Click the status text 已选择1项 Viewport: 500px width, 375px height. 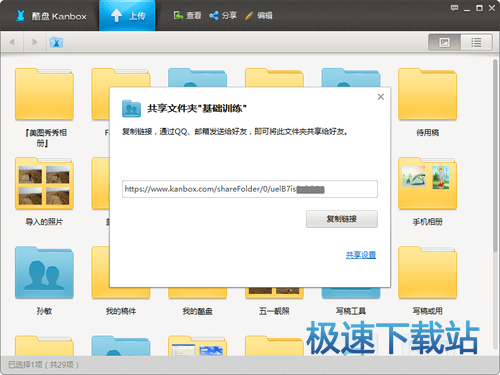[25, 365]
